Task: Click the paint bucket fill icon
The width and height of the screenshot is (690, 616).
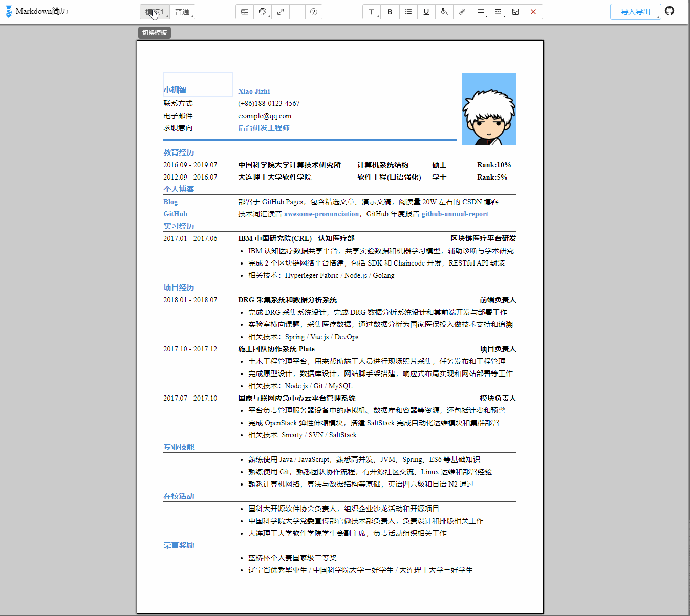Action: (444, 12)
